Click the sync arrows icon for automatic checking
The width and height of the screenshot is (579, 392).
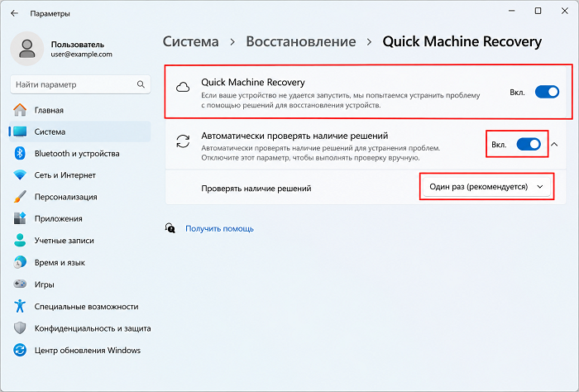183,141
